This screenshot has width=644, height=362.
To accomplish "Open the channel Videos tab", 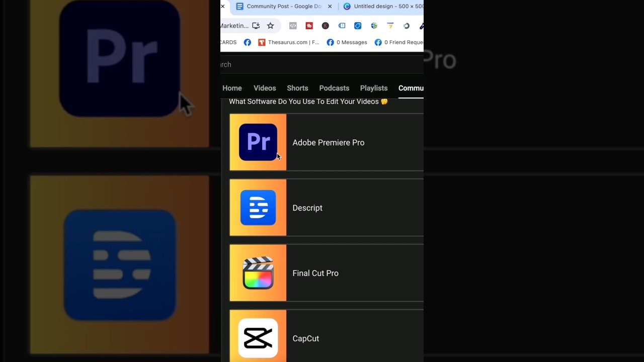I will [265, 88].
